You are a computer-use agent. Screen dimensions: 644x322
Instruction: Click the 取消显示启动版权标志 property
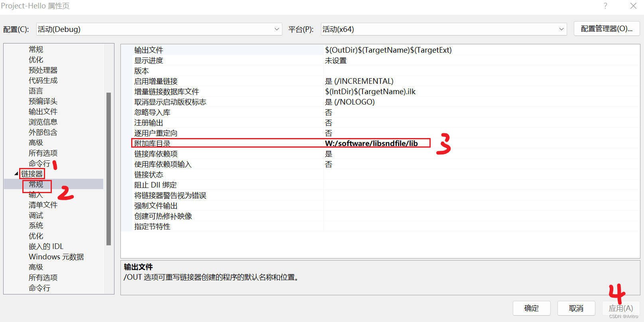[x=170, y=102]
